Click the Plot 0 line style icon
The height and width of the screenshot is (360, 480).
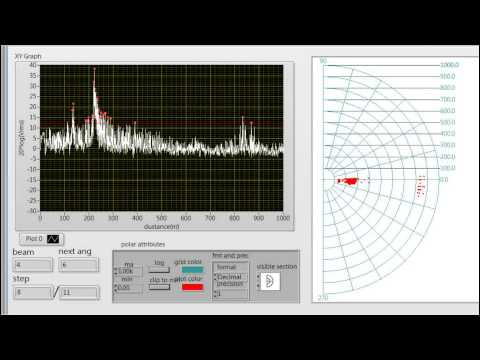[x=53, y=239]
